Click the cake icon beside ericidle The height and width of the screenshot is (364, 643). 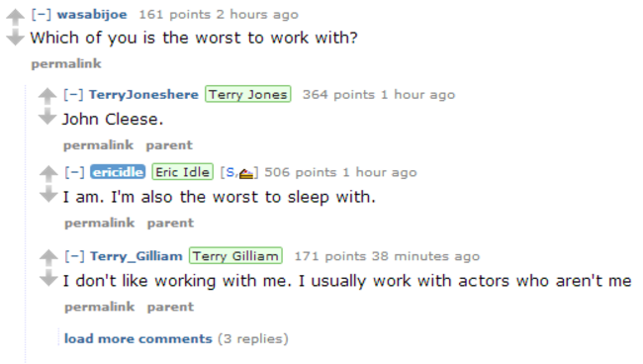[246, 173]
